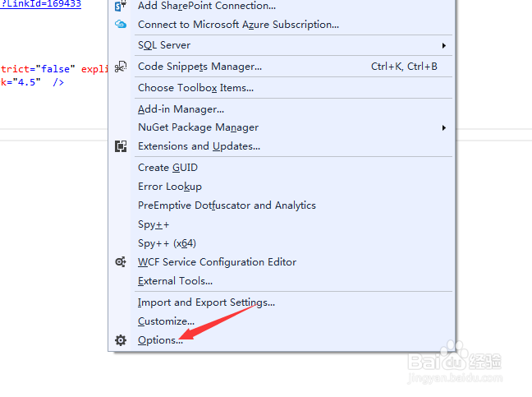This screenshot has height=397, width=532.
Task: Click the Azure cloud subscription icon
Action: [121, 25]
